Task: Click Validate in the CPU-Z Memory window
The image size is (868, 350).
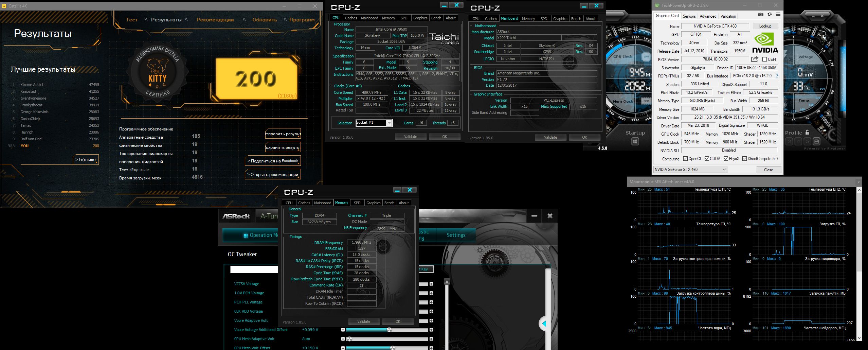Action: point(364,321)
